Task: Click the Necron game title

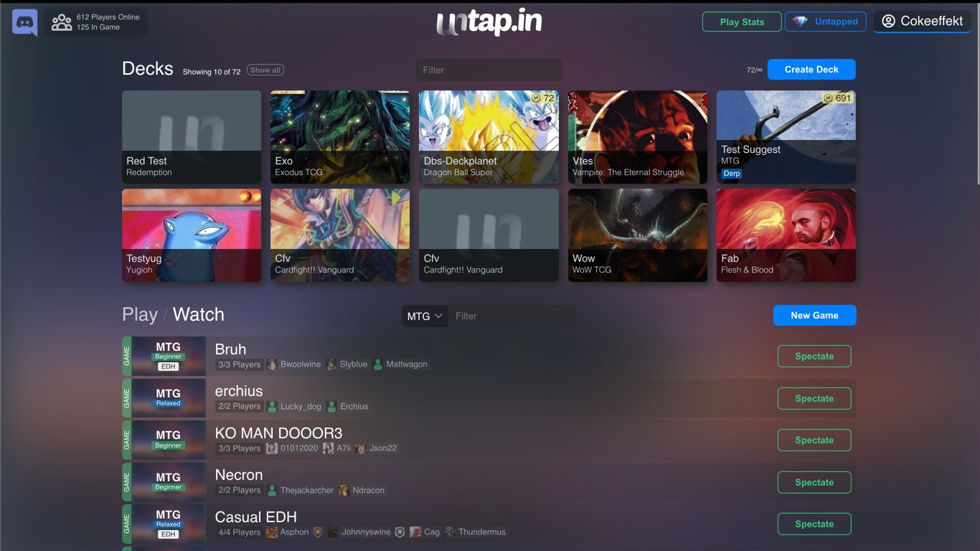Action: pos(239,475)
